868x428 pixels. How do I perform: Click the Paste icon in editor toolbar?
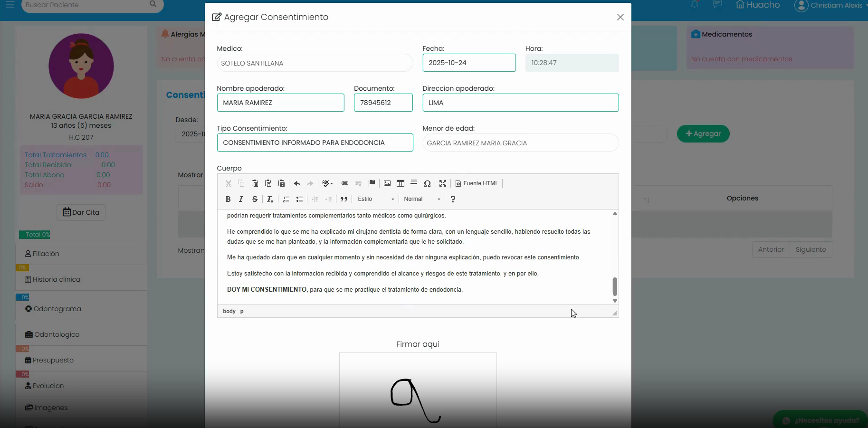[x=255, y=183]
